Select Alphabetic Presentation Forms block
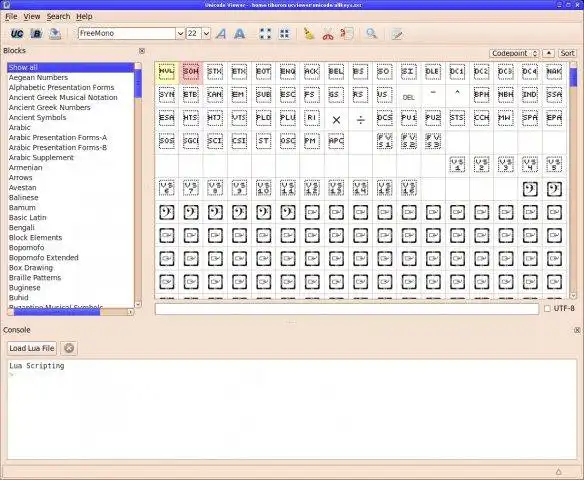 (61, 88)
